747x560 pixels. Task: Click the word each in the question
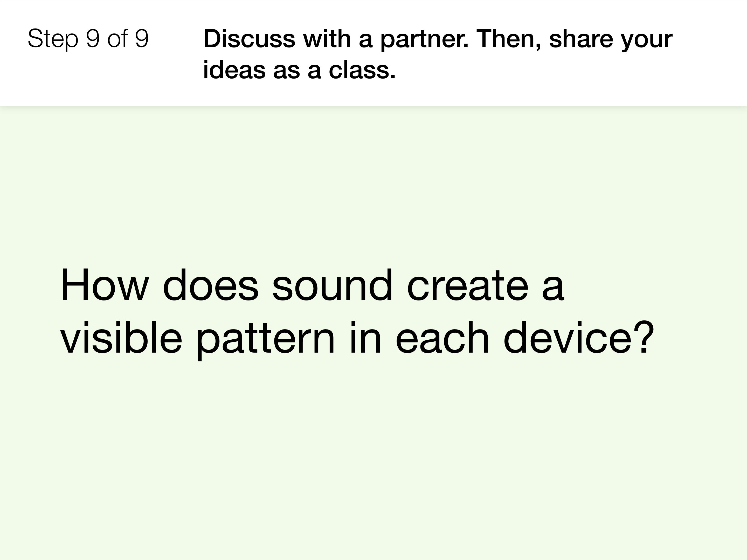pyautogui.click(x=442, y=337)
